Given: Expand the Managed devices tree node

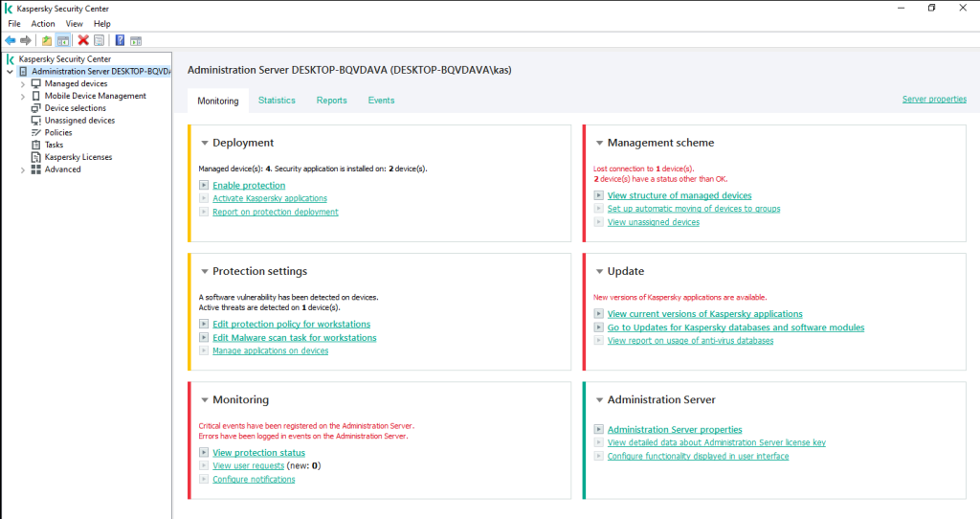Looking at the screenshot, I should pos(23,84).
